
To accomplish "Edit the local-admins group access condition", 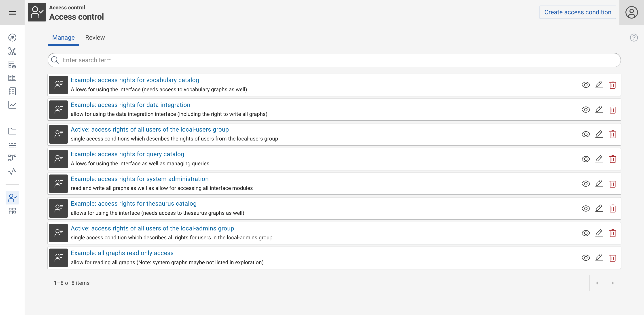I will [x=599, y=233].
